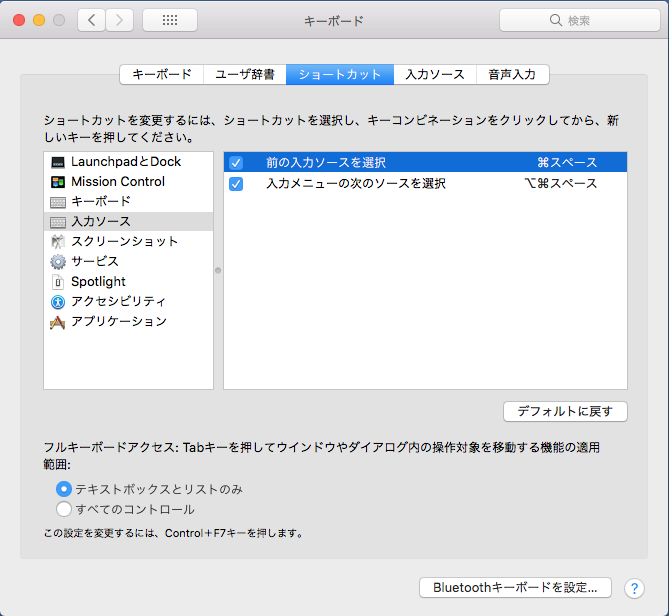Image resolution: width=669 pixels, height=616 pixels.
Task: Click デフォルトに戻す button
Action: [565, 411]
